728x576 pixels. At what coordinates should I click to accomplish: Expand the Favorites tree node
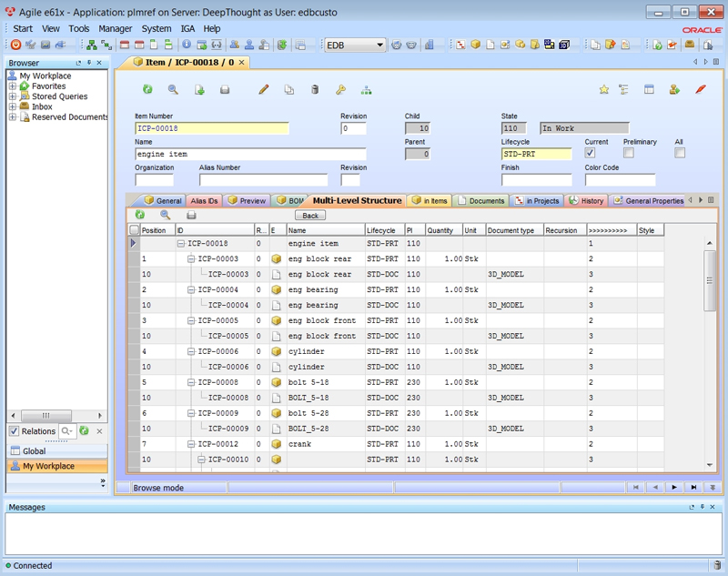pyautogui.click(x=13, y=86)
